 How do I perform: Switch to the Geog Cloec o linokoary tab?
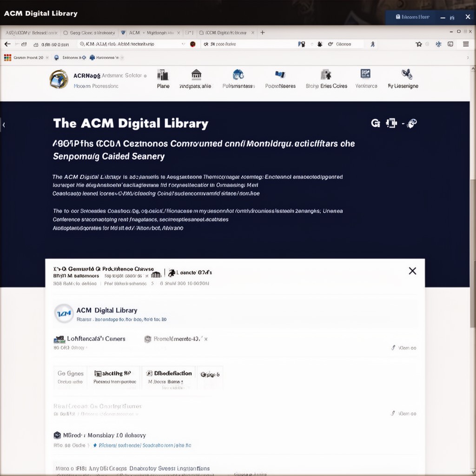[x=89, y=33]
